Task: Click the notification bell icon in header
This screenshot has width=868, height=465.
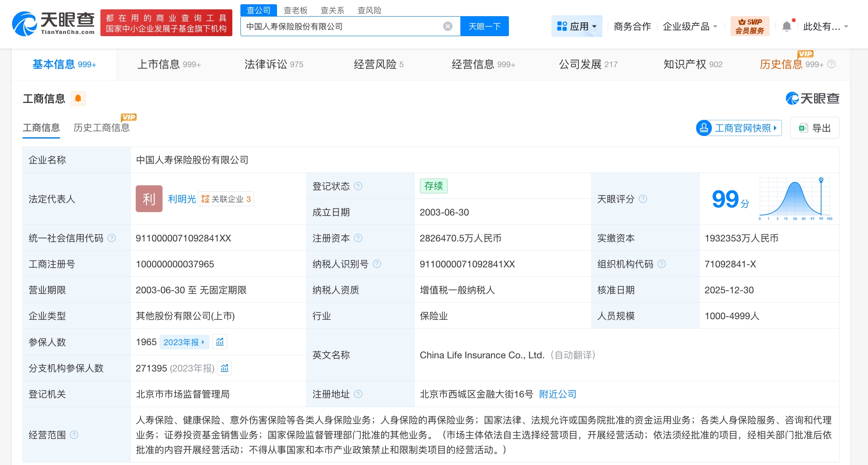Action: (787, 26)
